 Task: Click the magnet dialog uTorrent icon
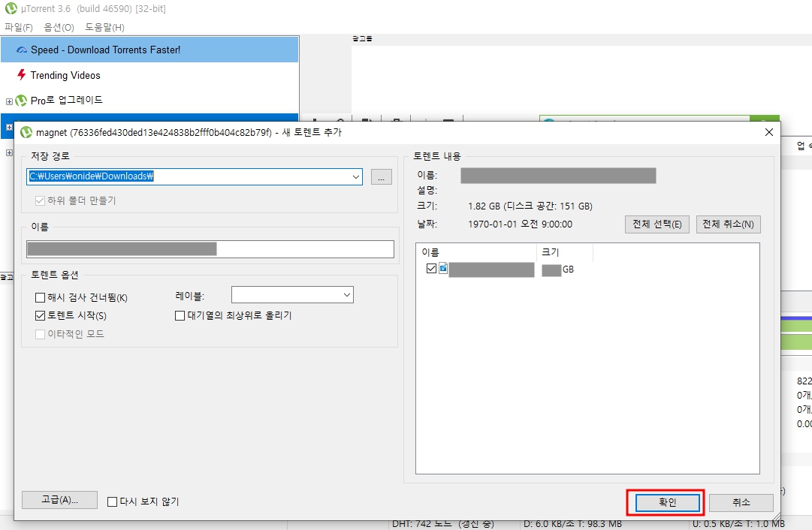pyautogui.click(x=26, y=132)
